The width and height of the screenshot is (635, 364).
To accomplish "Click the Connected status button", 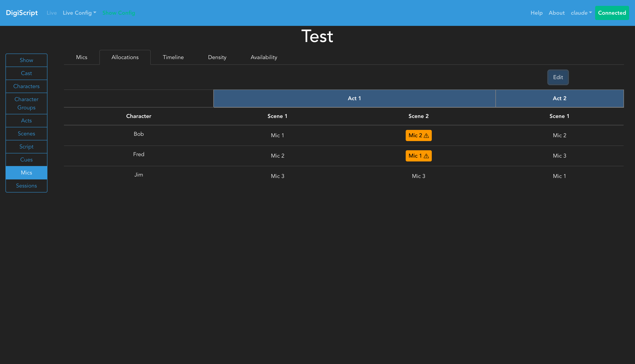I will point(612,13).
